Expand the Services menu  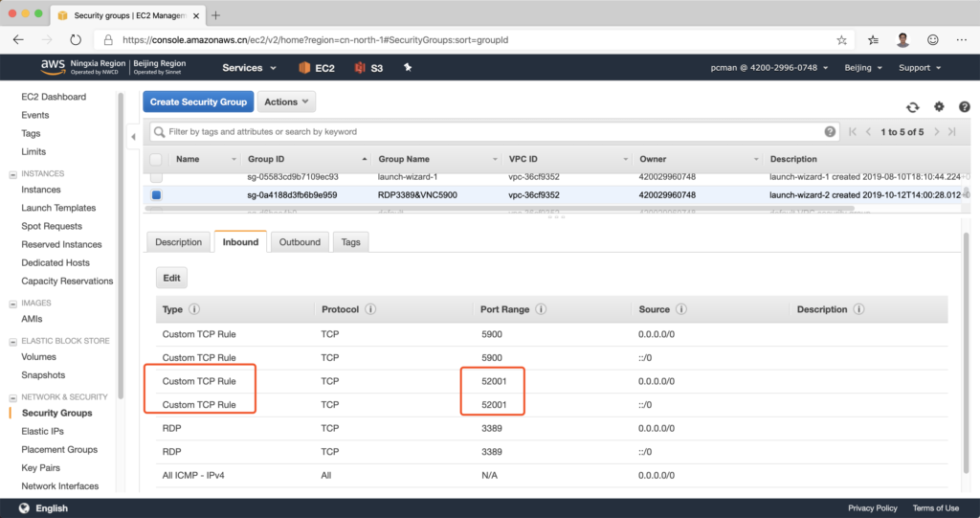249,68
